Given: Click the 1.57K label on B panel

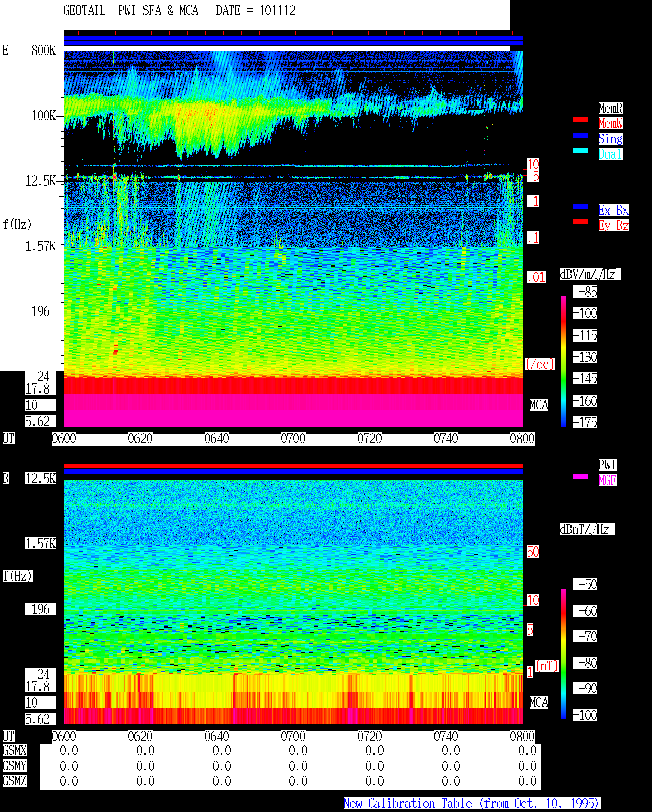Looking at the screenshot, I should (x=41, y=544).
